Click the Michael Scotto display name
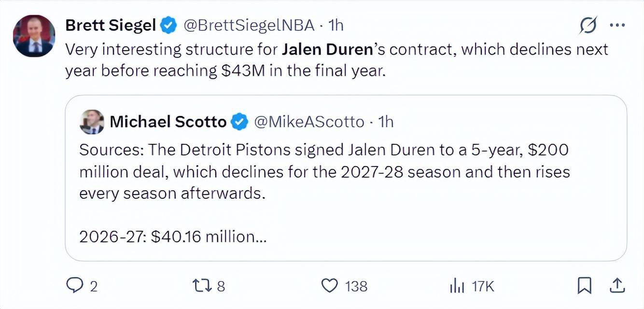The image size is (644, 309). [x=168, y=122]
